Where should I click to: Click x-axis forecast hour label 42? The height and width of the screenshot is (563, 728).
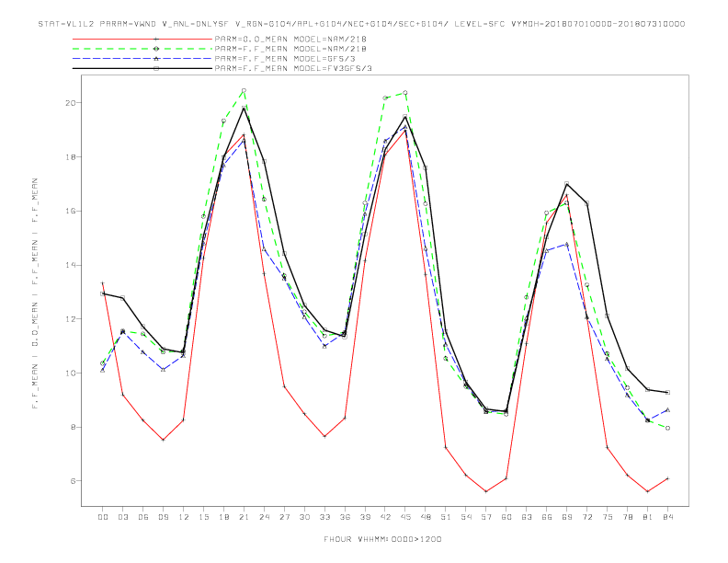pos(385,517)
